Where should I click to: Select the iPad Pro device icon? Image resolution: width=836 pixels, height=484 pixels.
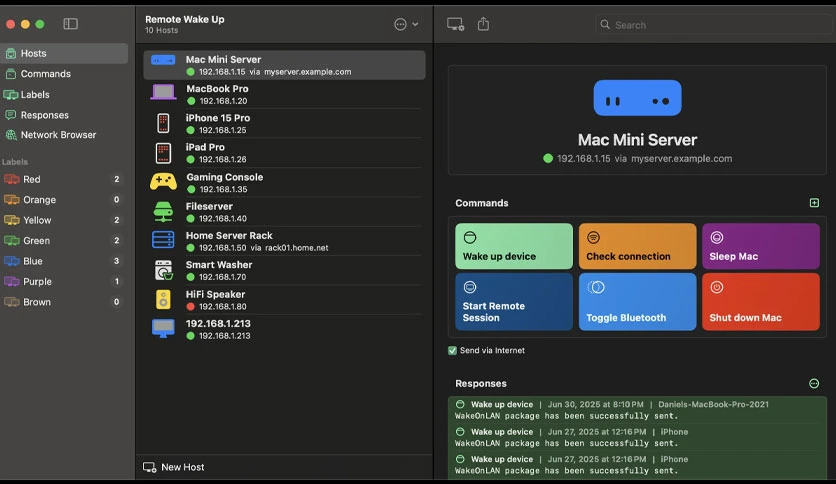(x=163, y=154)
